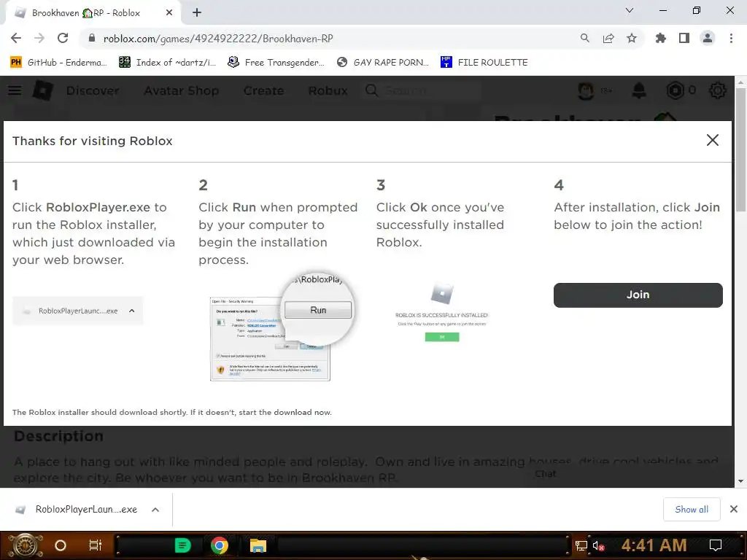747x560 pixels.
Task: Open the Chrome profile avatar
Action: click(x=708, y=38)
